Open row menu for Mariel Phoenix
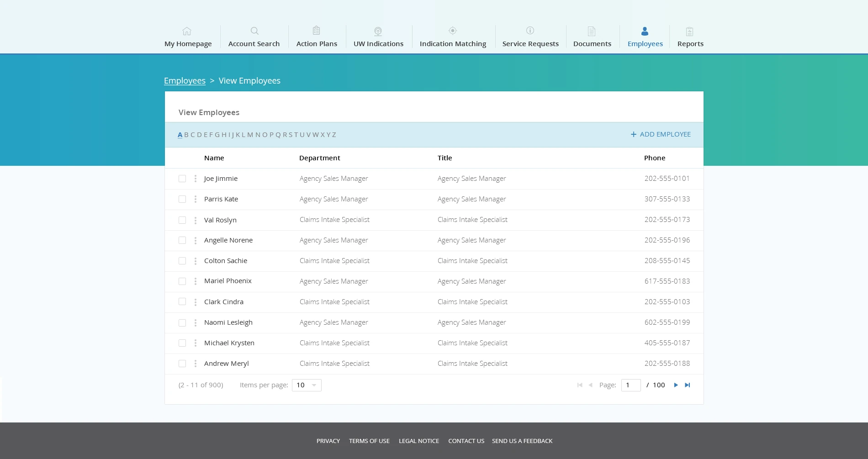 [x=196, y=281]
